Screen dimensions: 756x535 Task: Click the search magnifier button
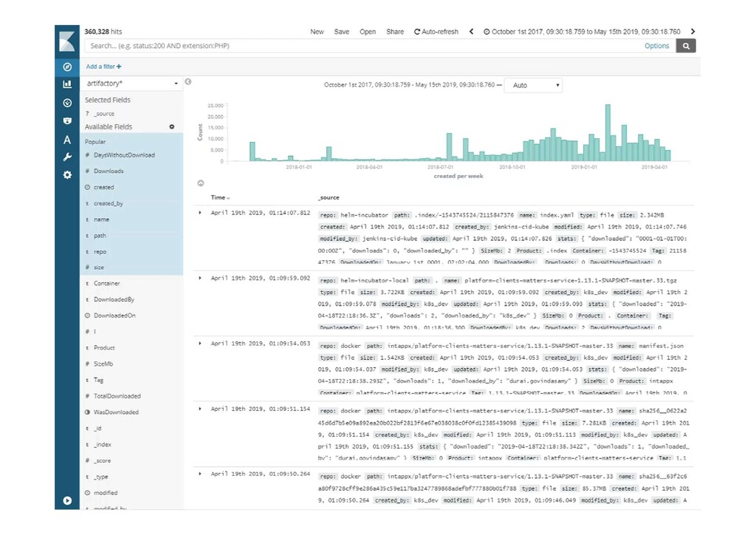coord(686,46)
